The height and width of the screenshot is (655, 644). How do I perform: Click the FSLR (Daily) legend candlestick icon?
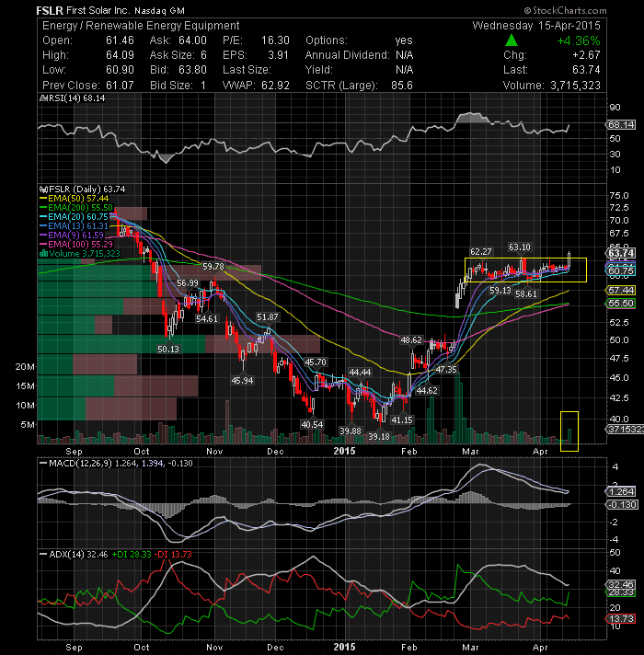tap(43, 190)
